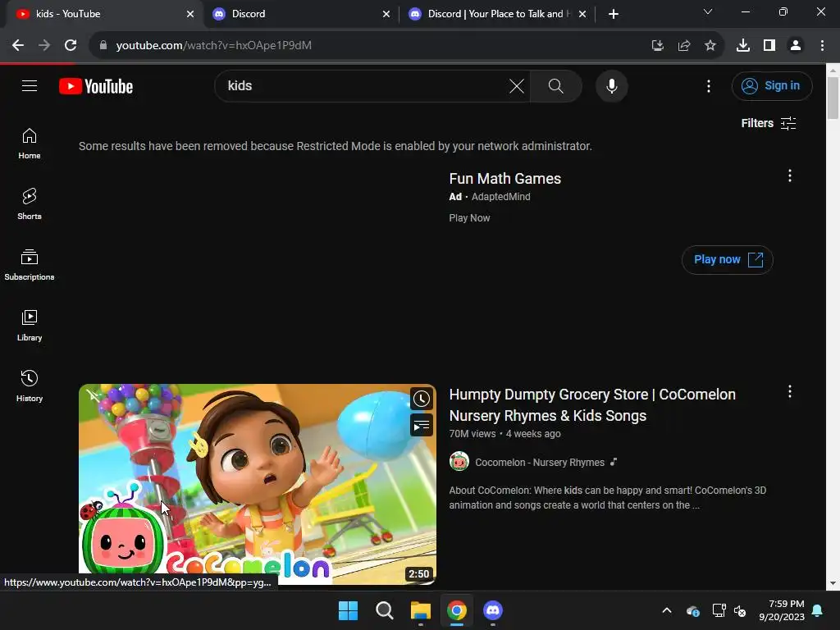Switch to the Discord tab
This screenshot has width=840, height=630.
pyautogui.click(x=300, y=14)
